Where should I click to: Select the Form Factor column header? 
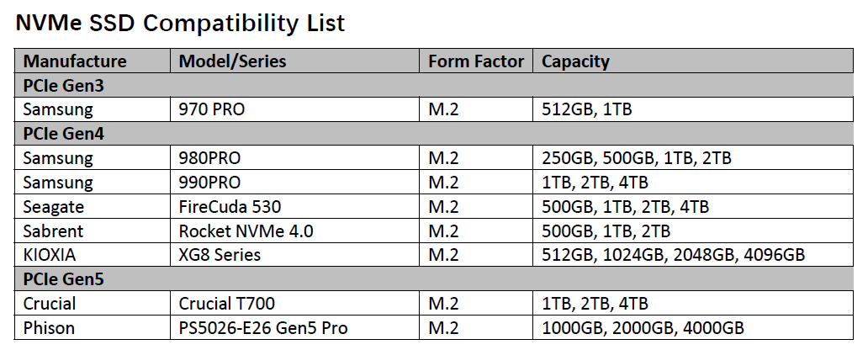[476, 61]
